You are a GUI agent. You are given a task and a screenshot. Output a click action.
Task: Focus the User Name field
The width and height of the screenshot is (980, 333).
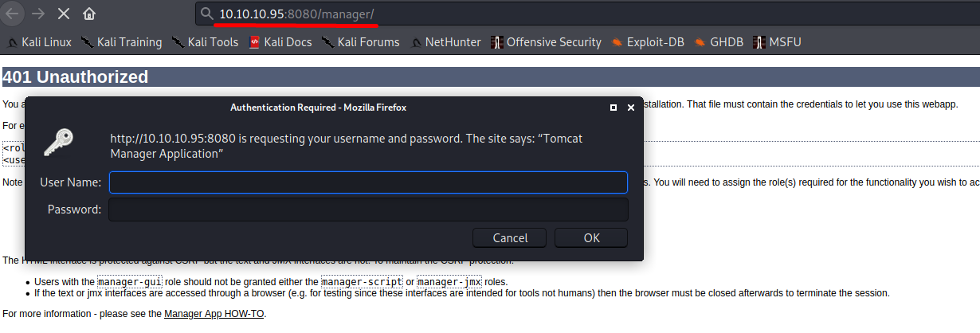click(368, 182)
